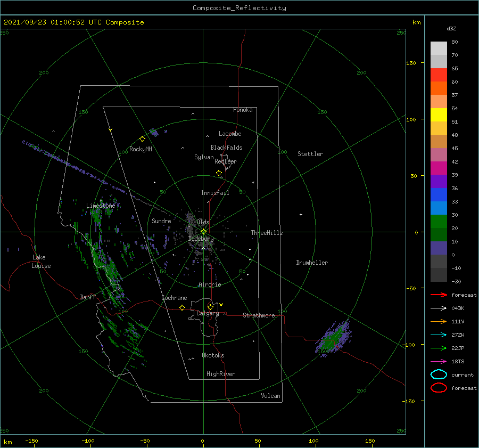Click the white asterisk marker east of Innisfail
This screenshot has width=479, height=448.
pos(253,183)
